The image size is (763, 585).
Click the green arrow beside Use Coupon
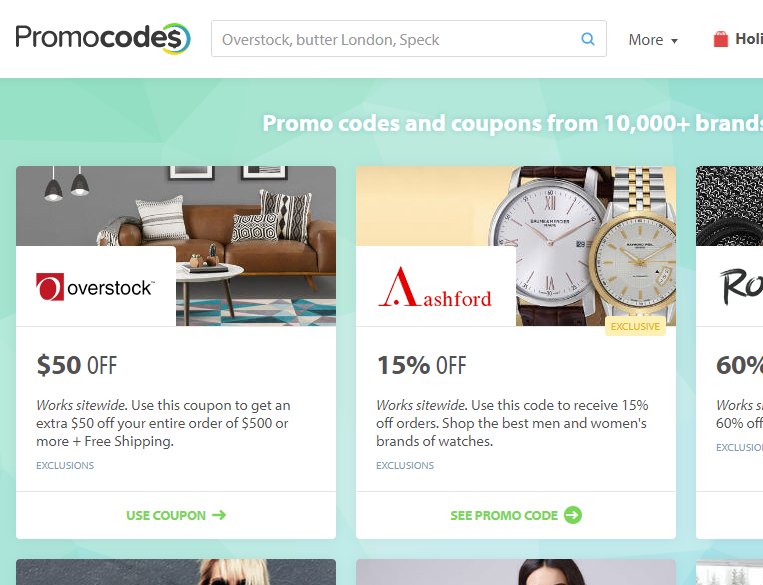219,515
